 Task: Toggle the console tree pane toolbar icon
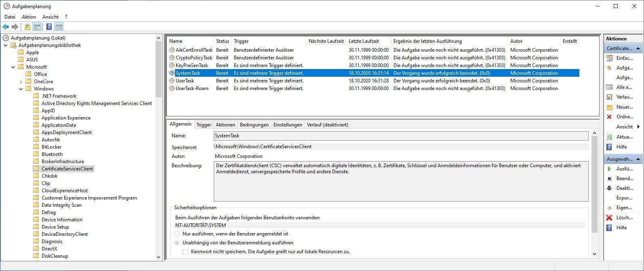click(37, 27)
